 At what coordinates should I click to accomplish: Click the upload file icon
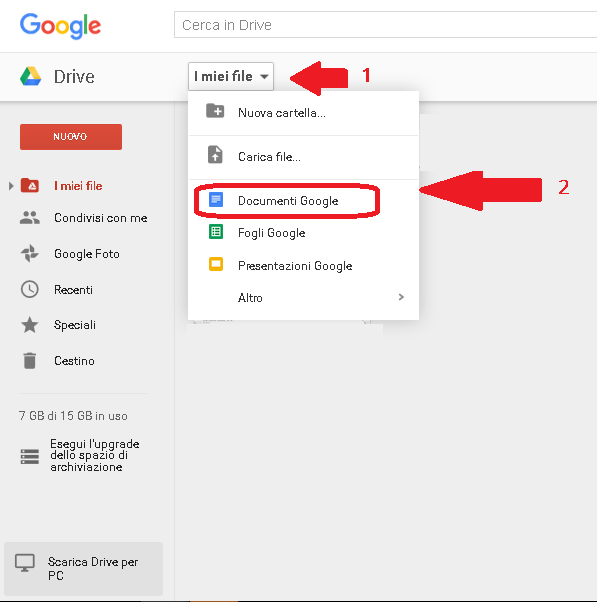point(215,155)
